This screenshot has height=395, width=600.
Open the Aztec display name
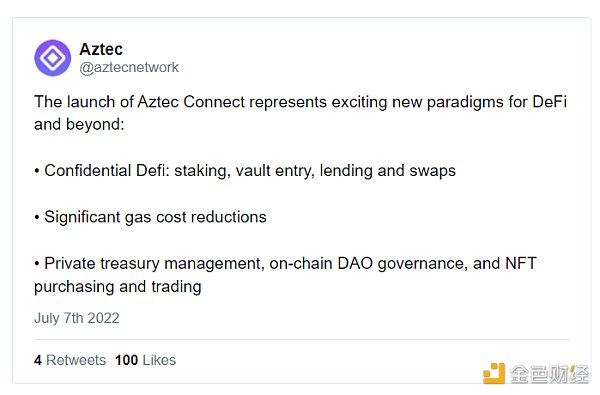(101, 49)
